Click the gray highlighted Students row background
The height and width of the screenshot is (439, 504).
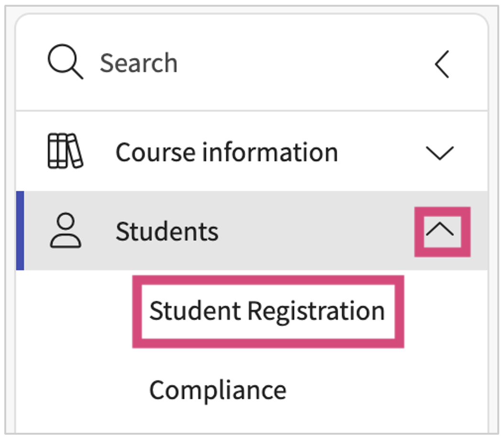tap(311, 231)
